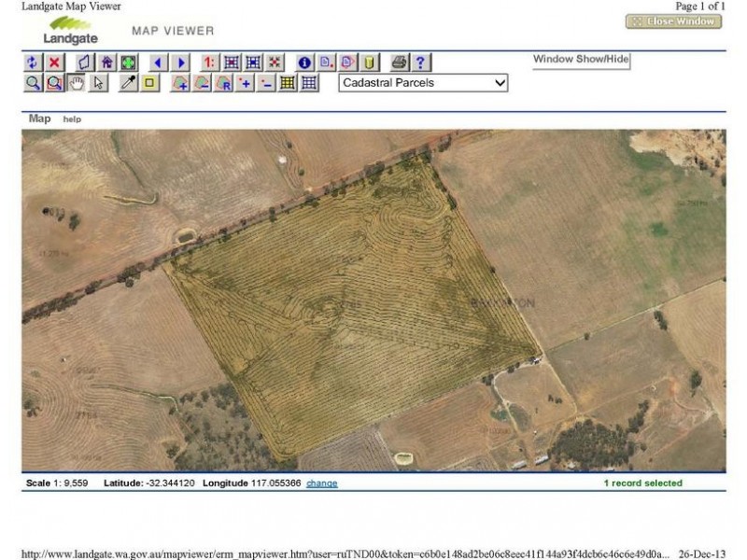The width and height of the screenshot is (747, 560).
Task: Toggle the Window Show/Hide control
Action: (x=579, y=60)
